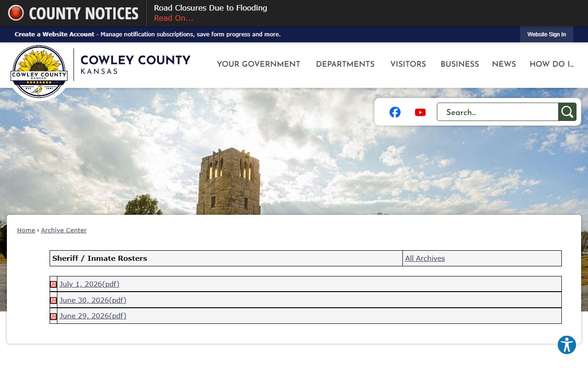Screen dimensions: 588x368
Task: Open the YouTube channel icon
Action: click(x=420, y=112)
